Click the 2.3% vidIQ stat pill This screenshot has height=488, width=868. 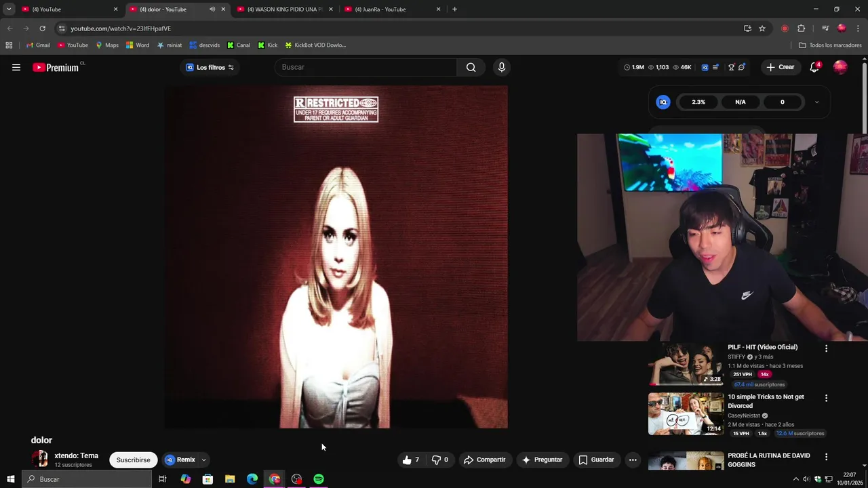point(698,102)
